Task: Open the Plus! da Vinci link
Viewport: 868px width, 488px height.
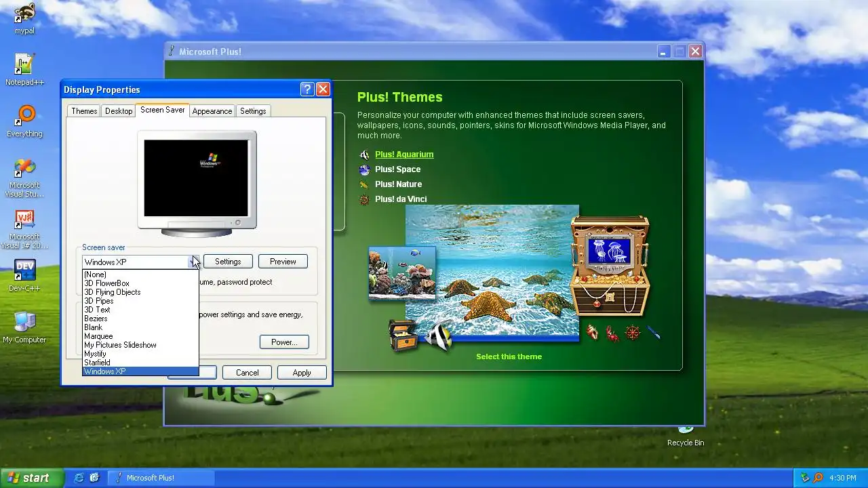Action: 401,199
